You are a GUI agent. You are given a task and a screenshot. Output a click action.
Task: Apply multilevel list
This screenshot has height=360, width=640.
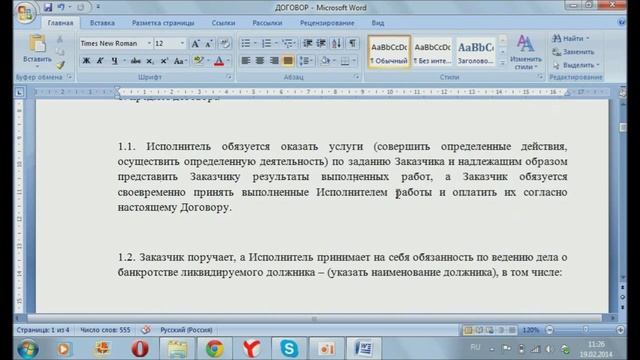[x=287, y=43]
